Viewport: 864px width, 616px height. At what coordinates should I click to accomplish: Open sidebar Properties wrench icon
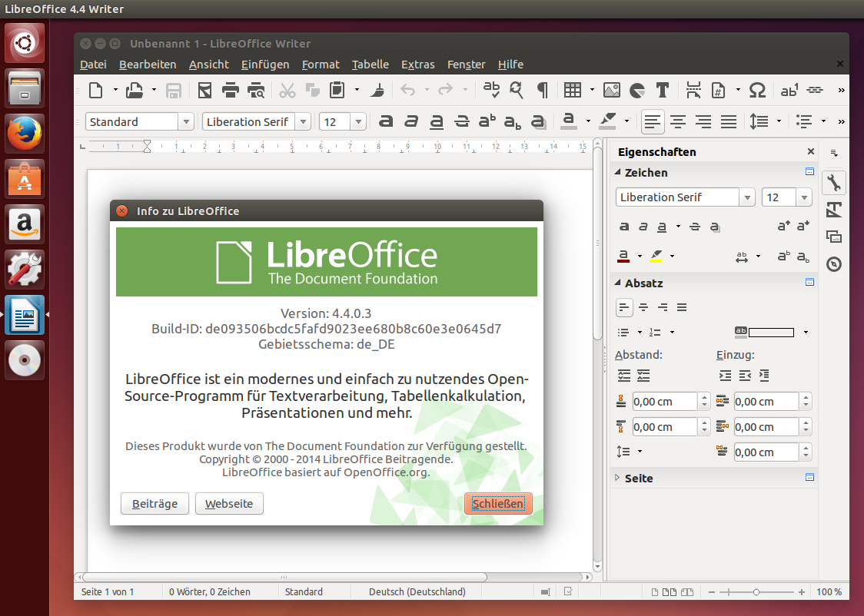pyautogui.click(x=834, y=183)
